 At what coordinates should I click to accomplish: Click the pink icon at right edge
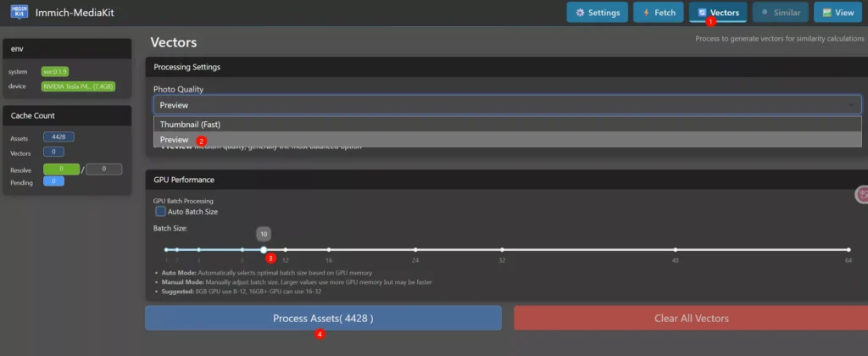coord(862,194)
